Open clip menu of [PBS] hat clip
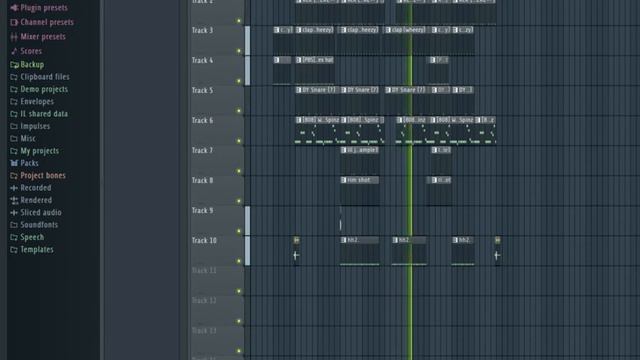Image resolution: width=640 pixels, height=360 pixels. click(298, 60)
